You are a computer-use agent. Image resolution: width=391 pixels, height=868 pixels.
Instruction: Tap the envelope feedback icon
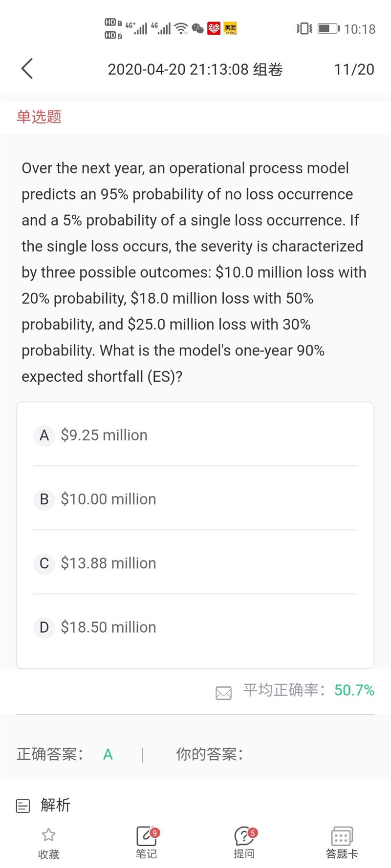(223, 693)
